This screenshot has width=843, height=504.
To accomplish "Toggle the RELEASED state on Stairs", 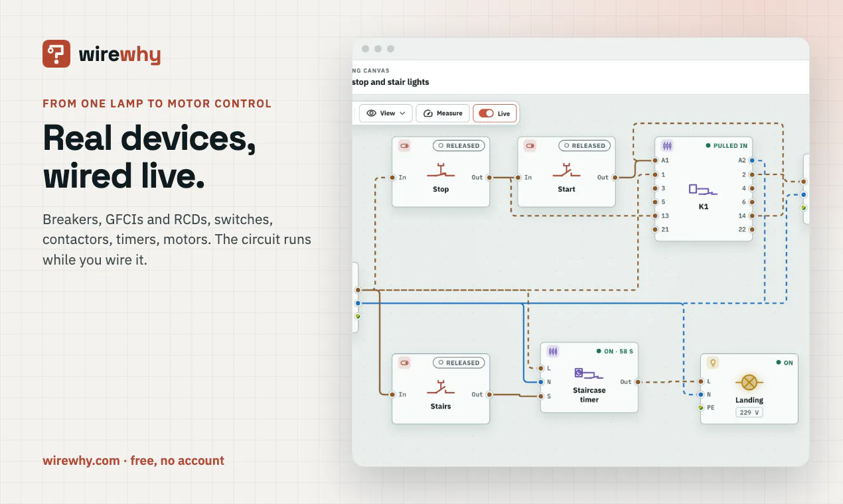I will 459,363.
